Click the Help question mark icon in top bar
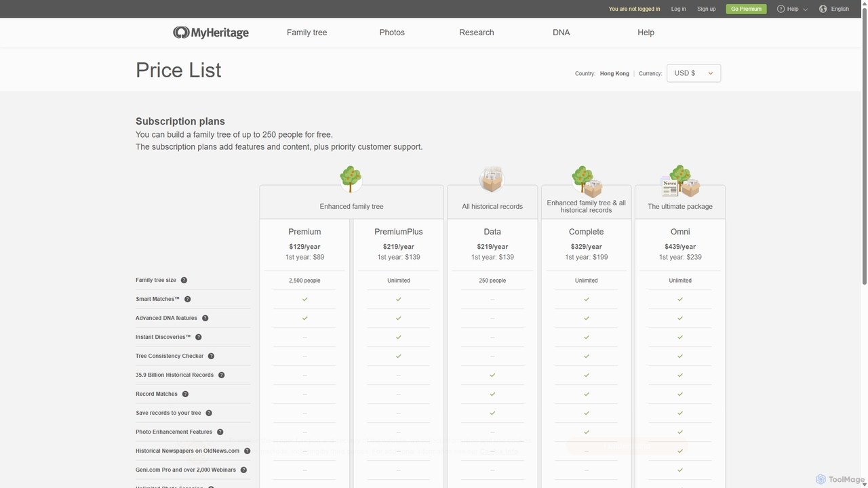 coord(781,9)
